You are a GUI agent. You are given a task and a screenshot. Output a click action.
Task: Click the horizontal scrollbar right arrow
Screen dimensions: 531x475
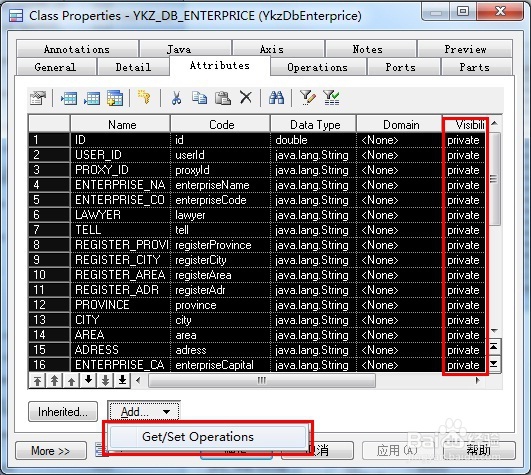[x=477, y=381]
